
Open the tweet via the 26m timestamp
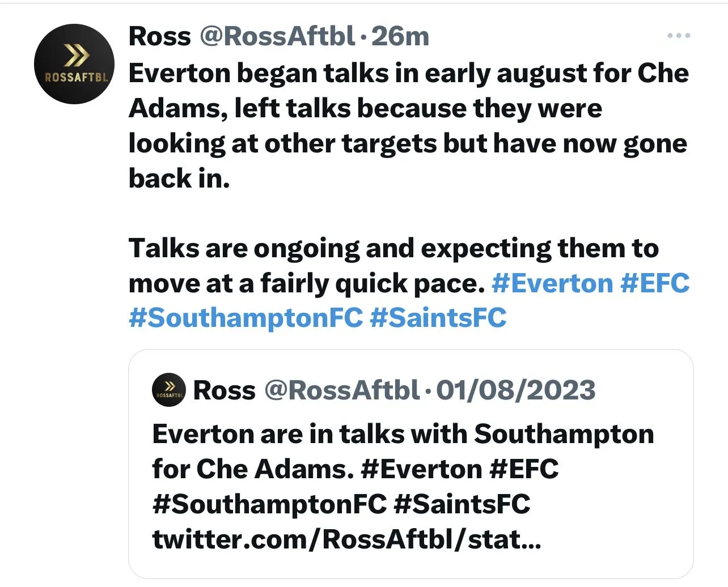(400, 36)
